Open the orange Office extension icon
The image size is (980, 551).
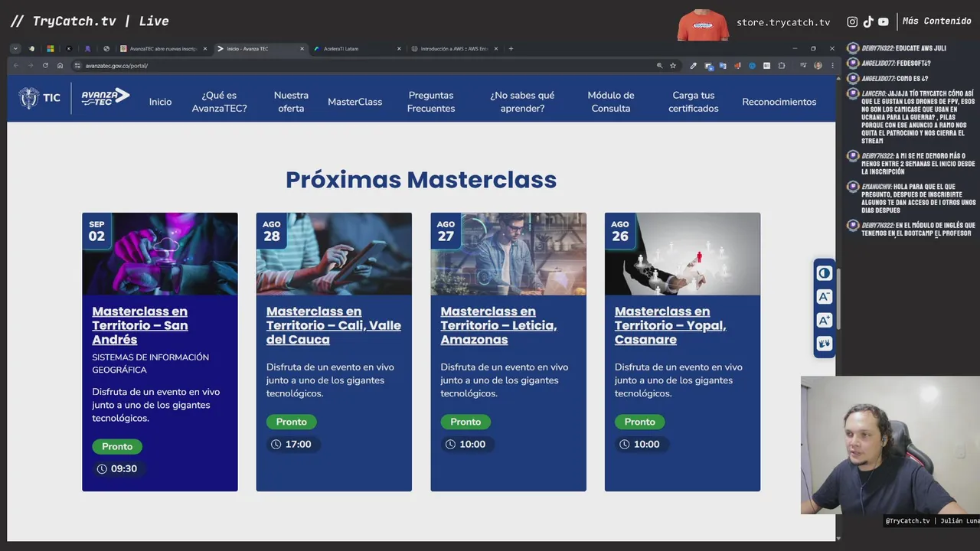[737, 66]
